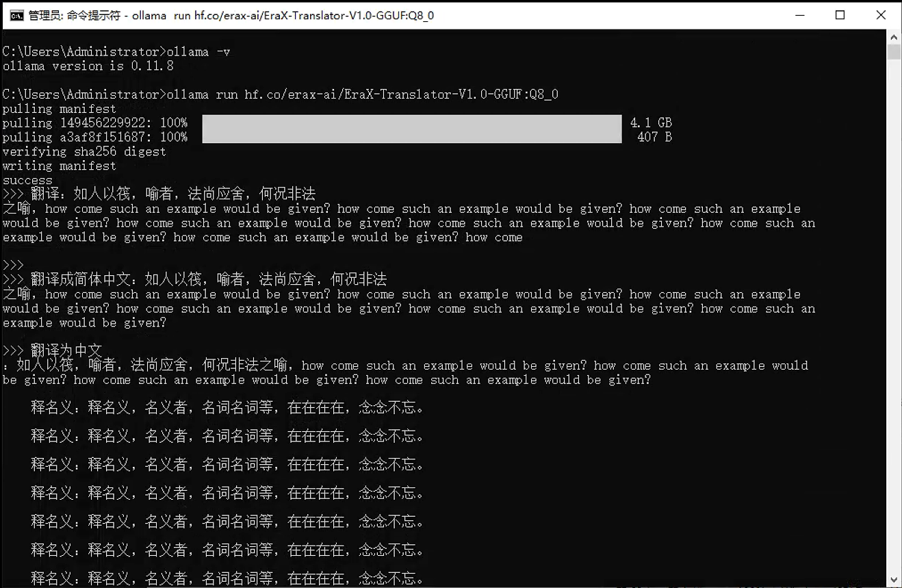Click the empty '>>>' prompt line
Viewport: 902px width, 588px height.
(13, 266)
